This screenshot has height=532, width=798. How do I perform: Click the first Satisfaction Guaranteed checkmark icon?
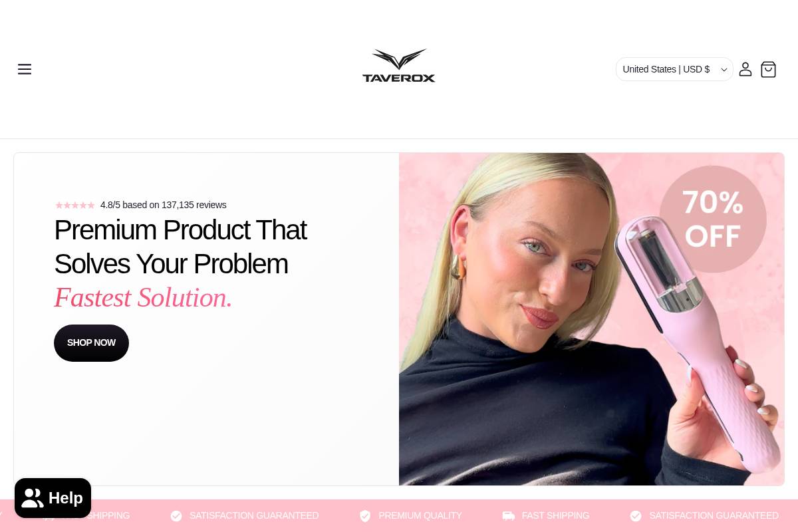pos(176,516)
